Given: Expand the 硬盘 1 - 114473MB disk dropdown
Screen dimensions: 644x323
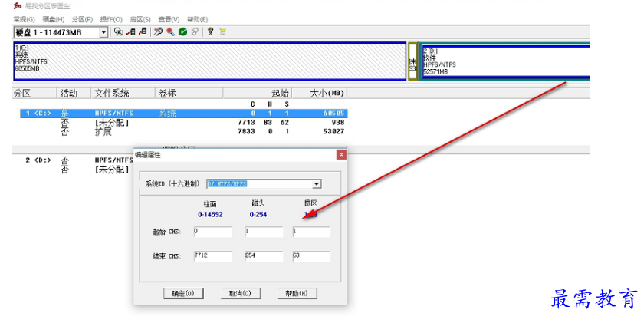Looking at the screenshot, I should pos(103,32).
